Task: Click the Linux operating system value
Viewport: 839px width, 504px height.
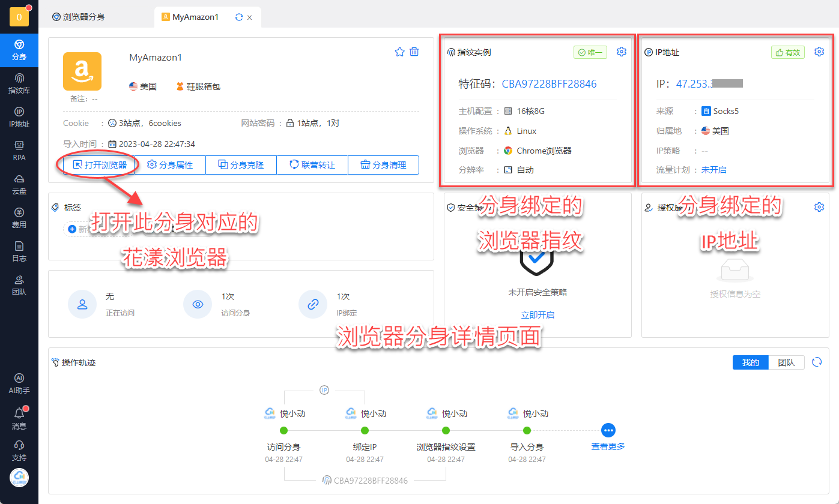Action: [x=526, y=131]
